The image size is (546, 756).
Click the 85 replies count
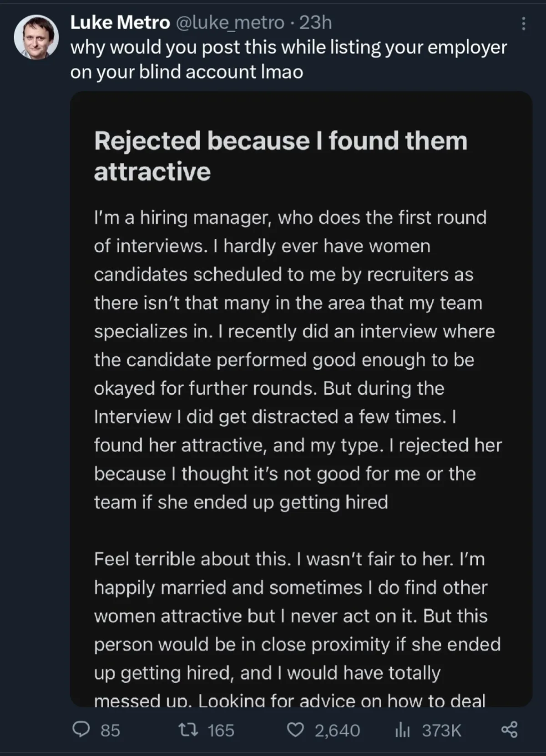coord(110,731)
